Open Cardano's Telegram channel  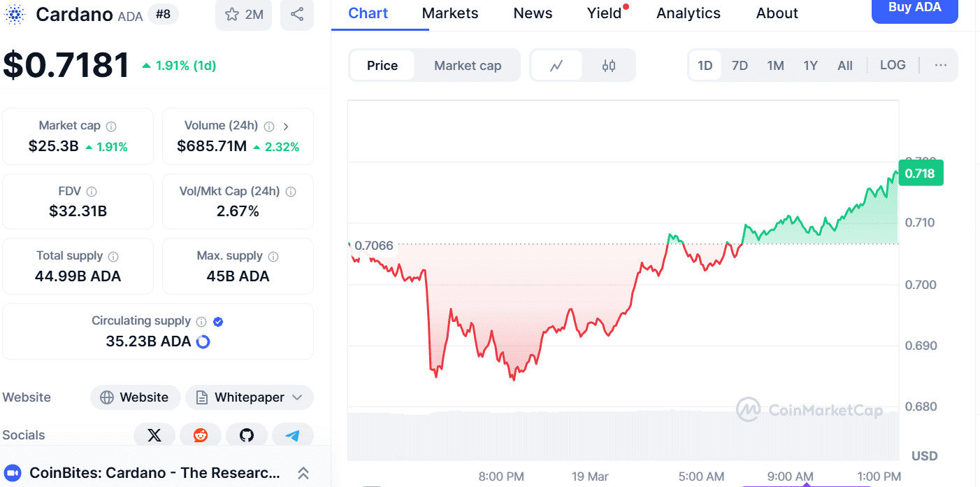(293, 435)
